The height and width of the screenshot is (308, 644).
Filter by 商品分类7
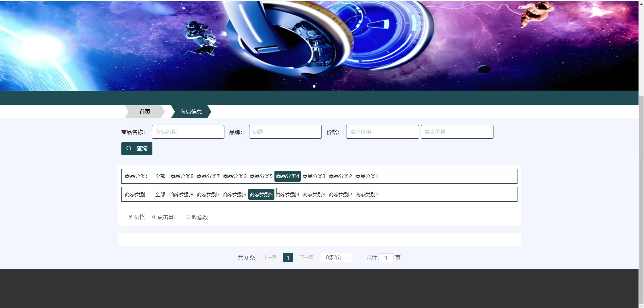tap(208, 176)
